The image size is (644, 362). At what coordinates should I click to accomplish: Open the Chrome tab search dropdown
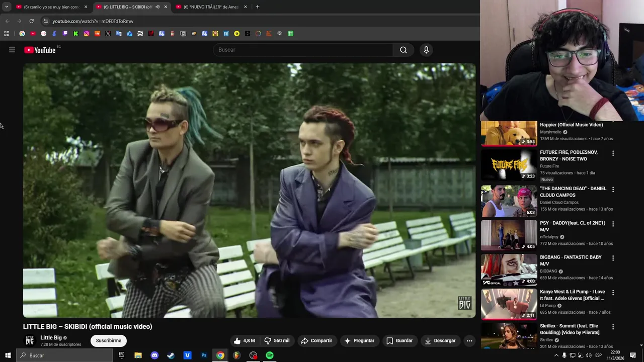[7, 7]
